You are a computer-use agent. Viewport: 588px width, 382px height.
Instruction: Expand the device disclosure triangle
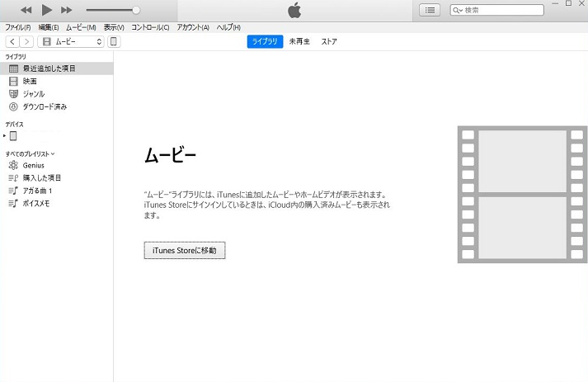coord(4,136)
